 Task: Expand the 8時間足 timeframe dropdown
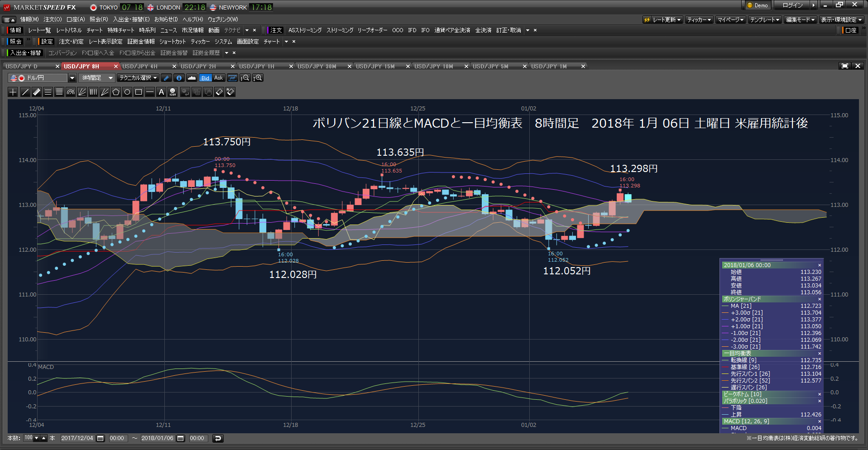pos(96,78)
